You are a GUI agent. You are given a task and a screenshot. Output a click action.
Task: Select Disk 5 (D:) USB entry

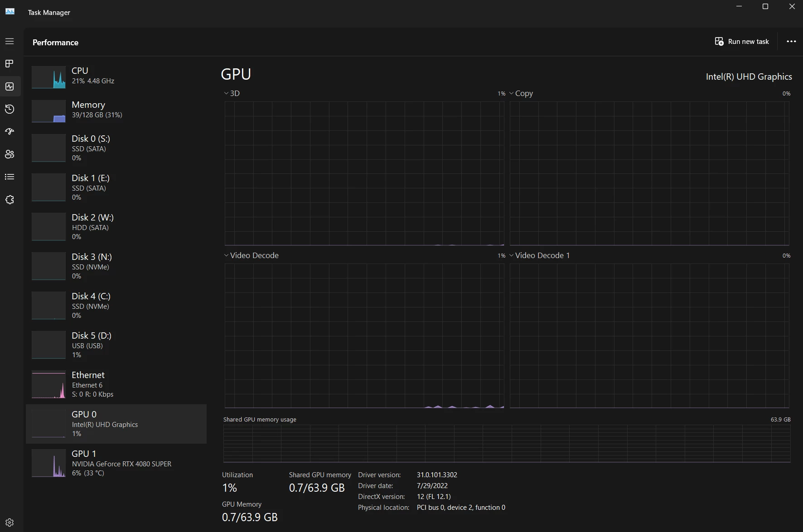pos(116,345)
